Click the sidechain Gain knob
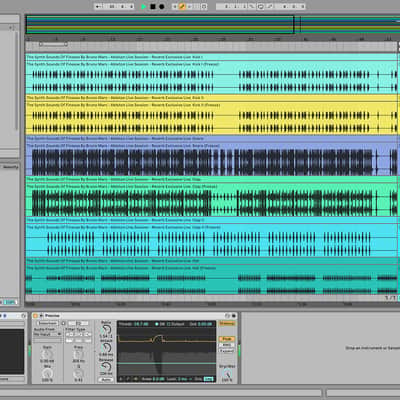400x400 pixels. point(47,354)
